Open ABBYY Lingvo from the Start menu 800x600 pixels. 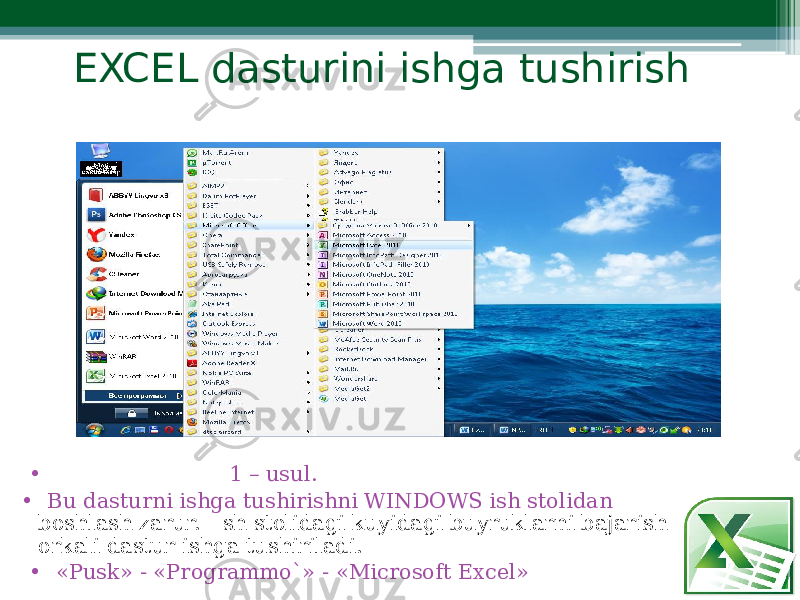coord(133,195)
